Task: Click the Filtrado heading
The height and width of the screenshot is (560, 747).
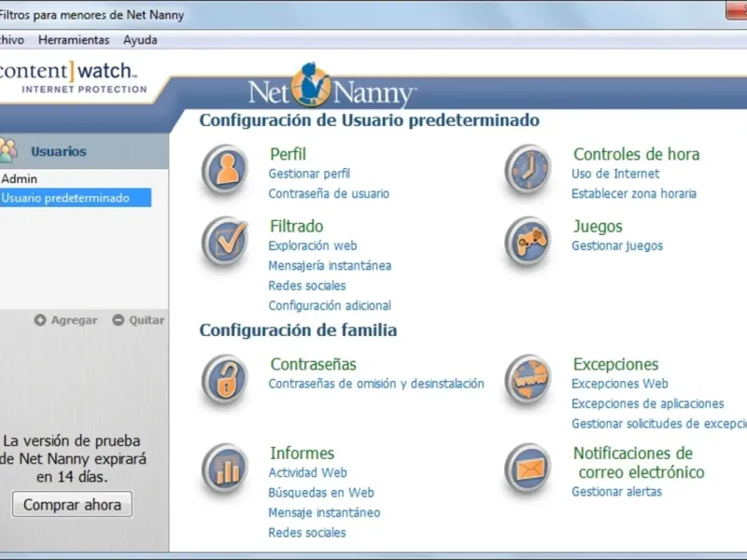Action: point(296,226)
